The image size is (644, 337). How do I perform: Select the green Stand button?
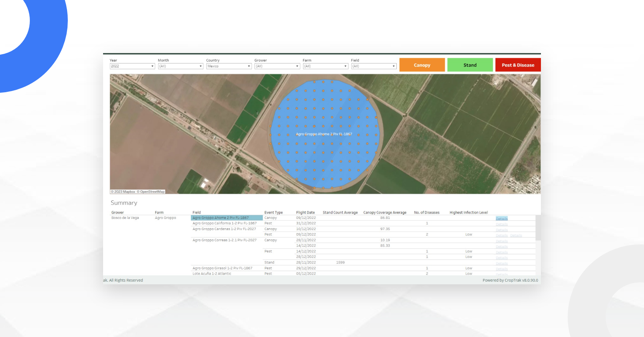[470, 65]
